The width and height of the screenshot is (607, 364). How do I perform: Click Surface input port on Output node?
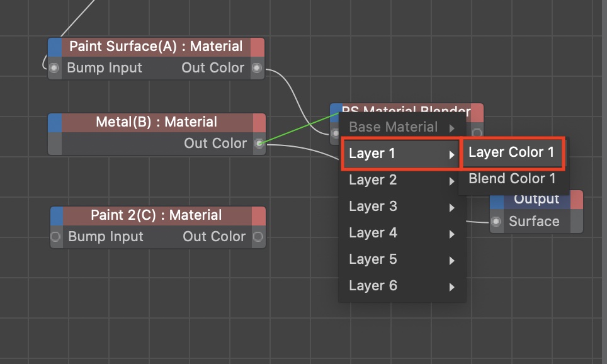click(x=497, y=222)
